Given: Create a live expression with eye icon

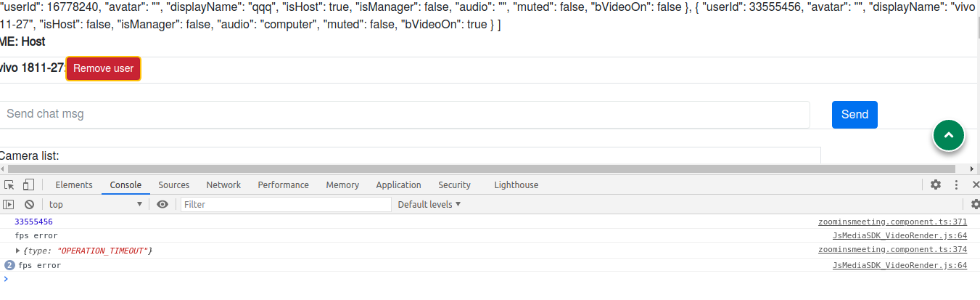Looking at the screenshot, I should pyautogui.click(x=162, y=205).
